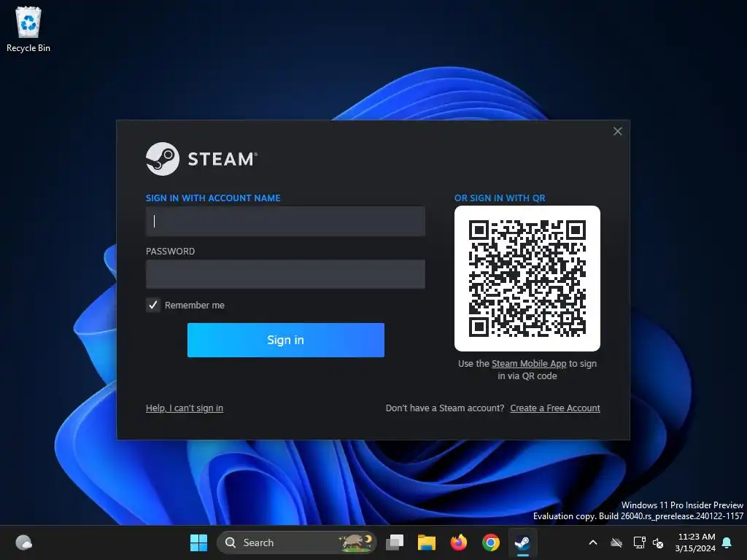The image size is (747, 560).
Task: Open Task View in the taskbar
Action: click(395, 542)
